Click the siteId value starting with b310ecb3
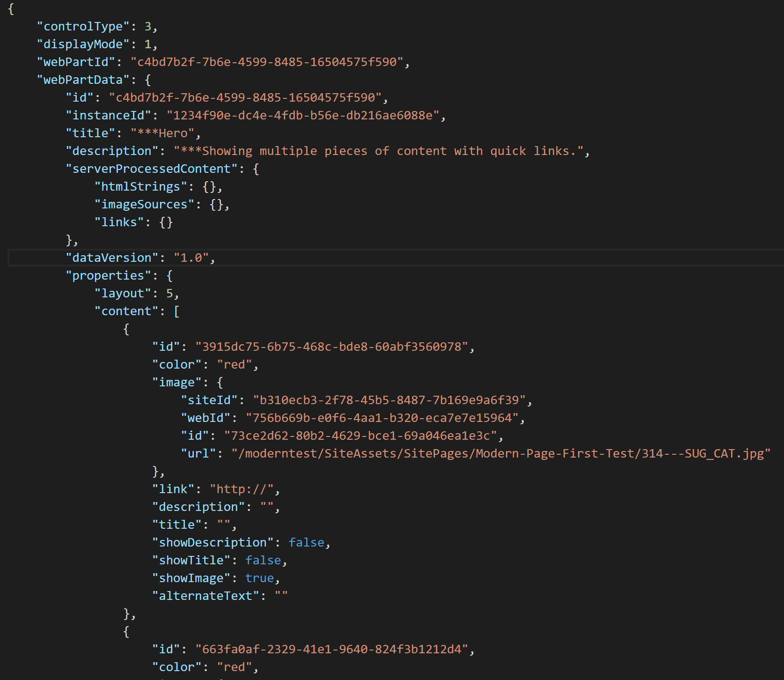The width and height of the screenshot is (784, 680). coord(389,400)
